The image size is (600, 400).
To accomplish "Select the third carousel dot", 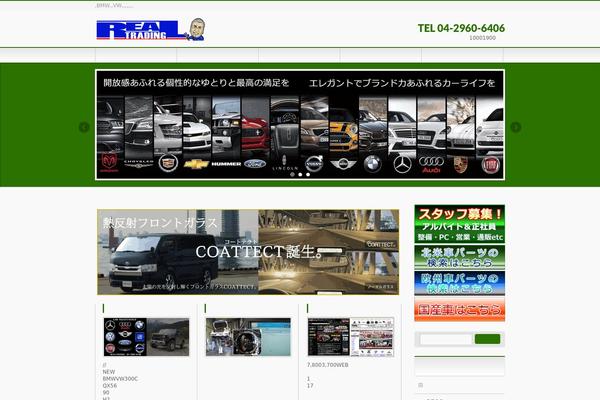I will tap(308, 175).
